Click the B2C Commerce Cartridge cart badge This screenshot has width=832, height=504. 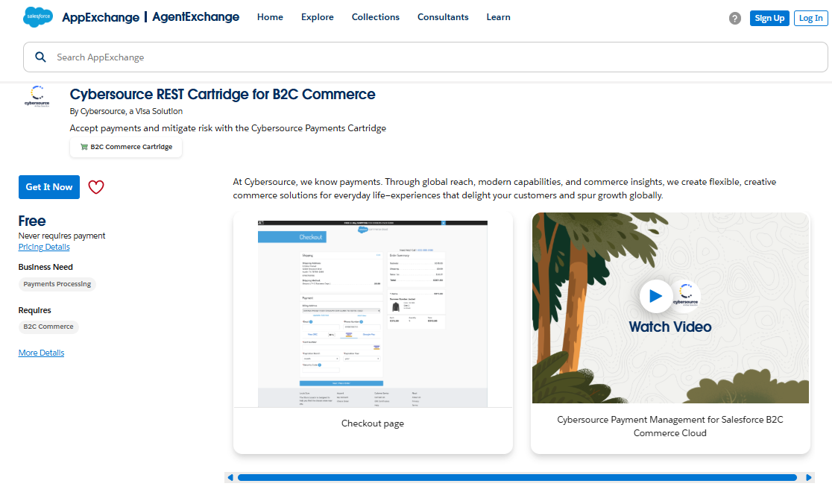(x=126, y=147)
